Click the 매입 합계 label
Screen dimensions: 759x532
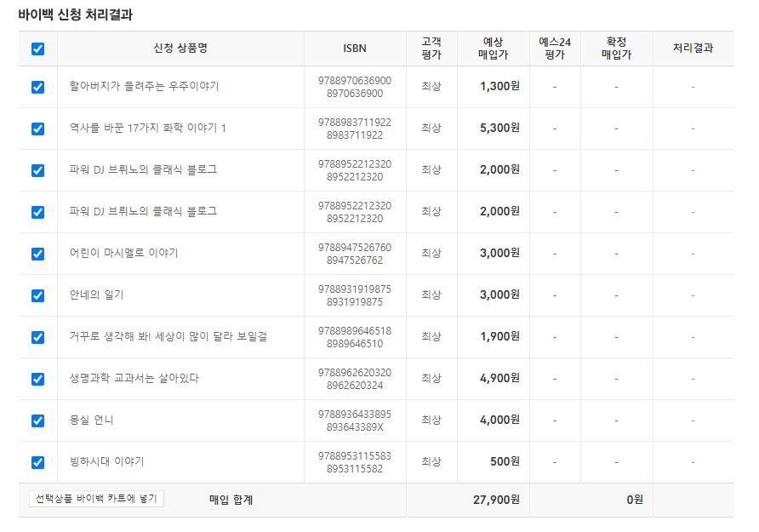pyautogui.click(x=231, y=500)
